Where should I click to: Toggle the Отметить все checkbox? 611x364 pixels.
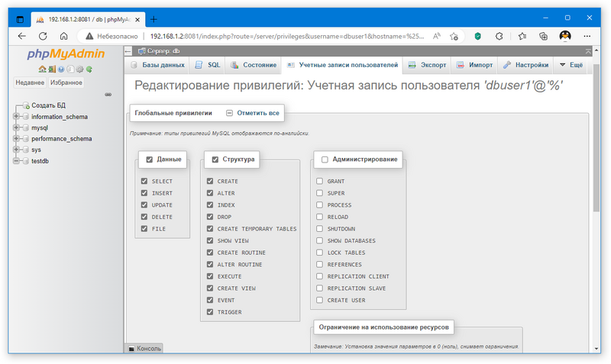click(230, 113)
